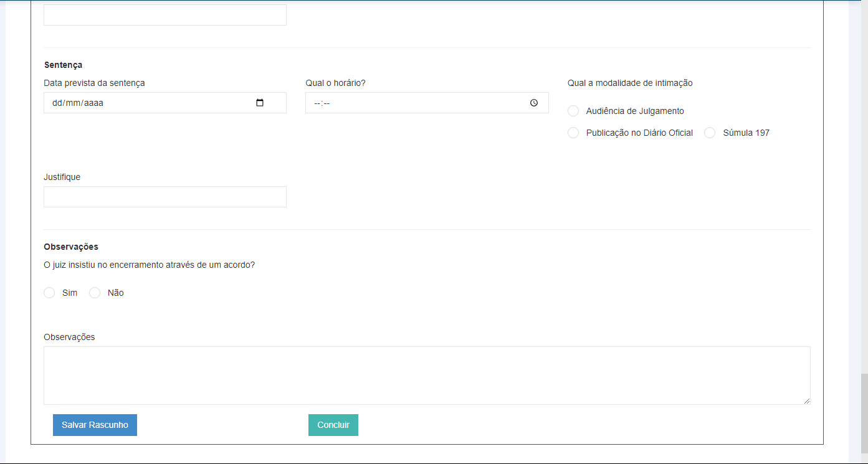Click the Salvar Rascunho button
The width and height of the screenshot is (868, 464).
95,425
